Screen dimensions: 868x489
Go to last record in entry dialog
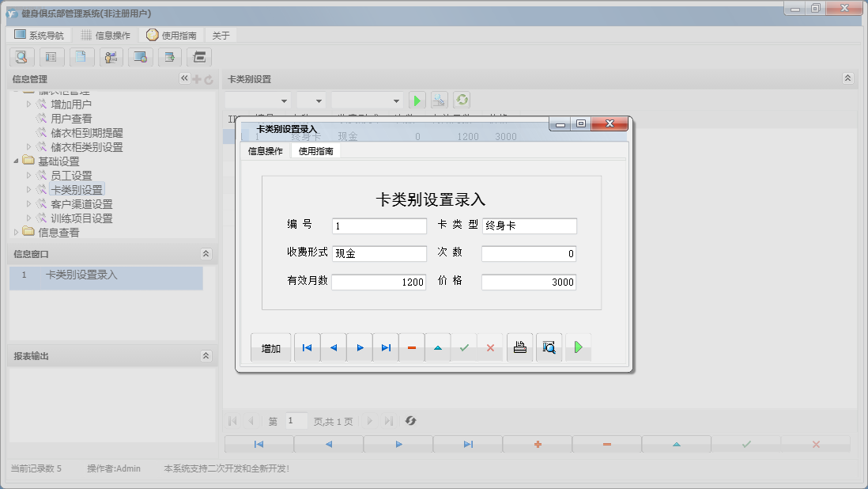(385, 347)
